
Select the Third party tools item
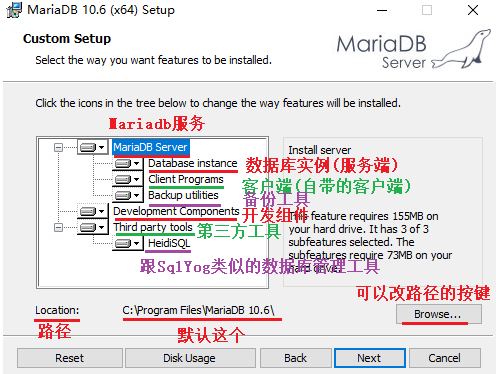153,227
